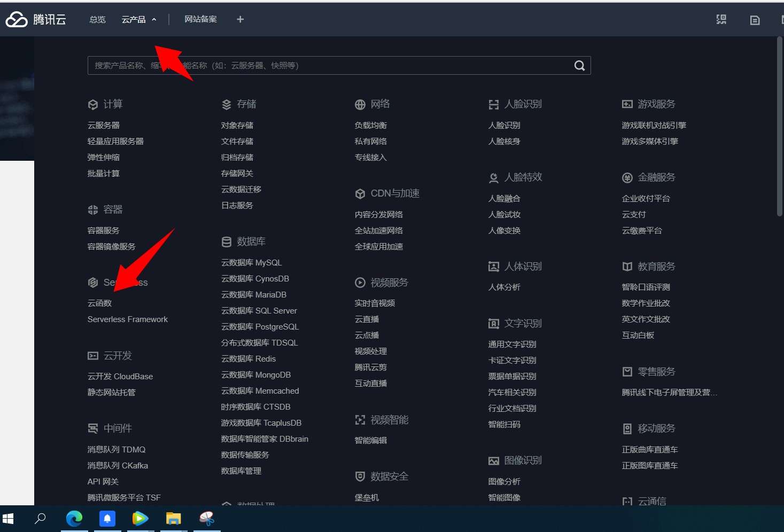784x532 pixels.
Task: Open the 游戏联机对战引擎 link
Action: pyautogui.click(x=654, y=126)
